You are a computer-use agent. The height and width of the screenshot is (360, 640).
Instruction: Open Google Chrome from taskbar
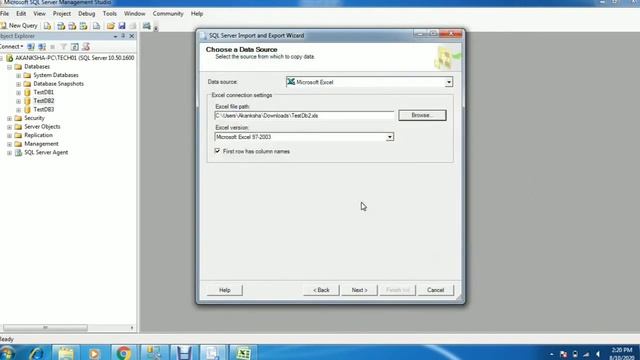pos(123,353)
